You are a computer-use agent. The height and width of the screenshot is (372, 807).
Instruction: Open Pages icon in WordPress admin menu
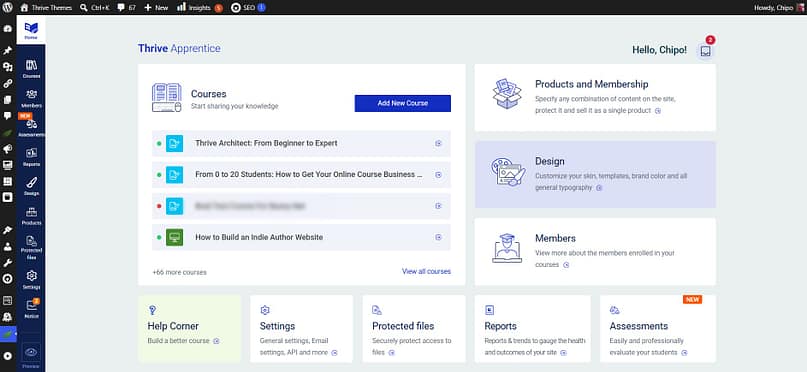tap(8, 100)
